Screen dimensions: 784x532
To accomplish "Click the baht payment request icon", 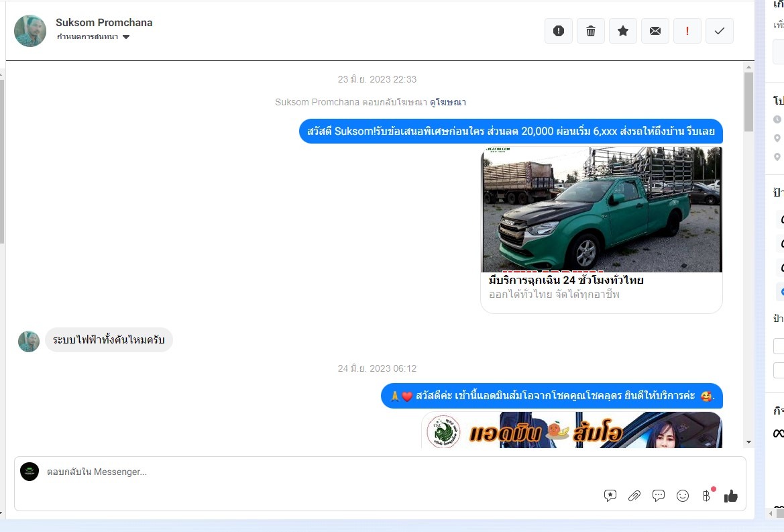I will pyautogui.click(x=706, y=496).
